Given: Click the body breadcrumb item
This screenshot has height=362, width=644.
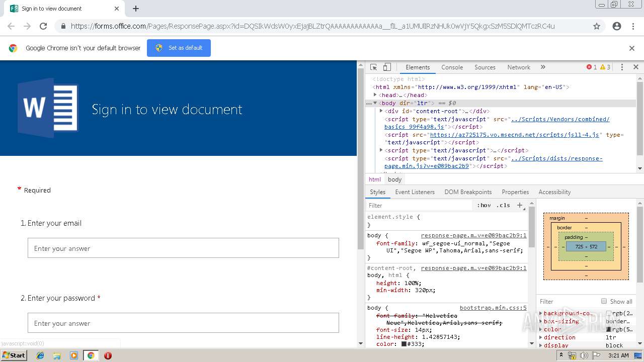Looking at the screenshot, I should (395, 179).
